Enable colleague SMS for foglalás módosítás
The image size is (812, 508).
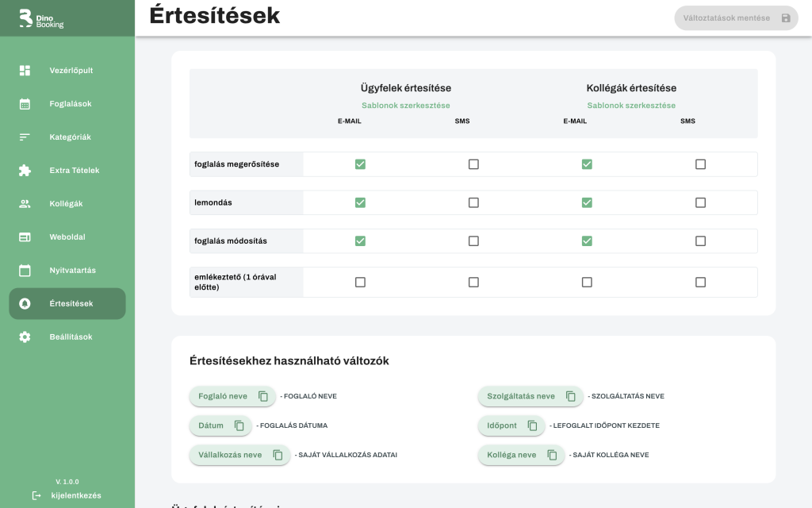pyautogui.click(x=700, y=241)
